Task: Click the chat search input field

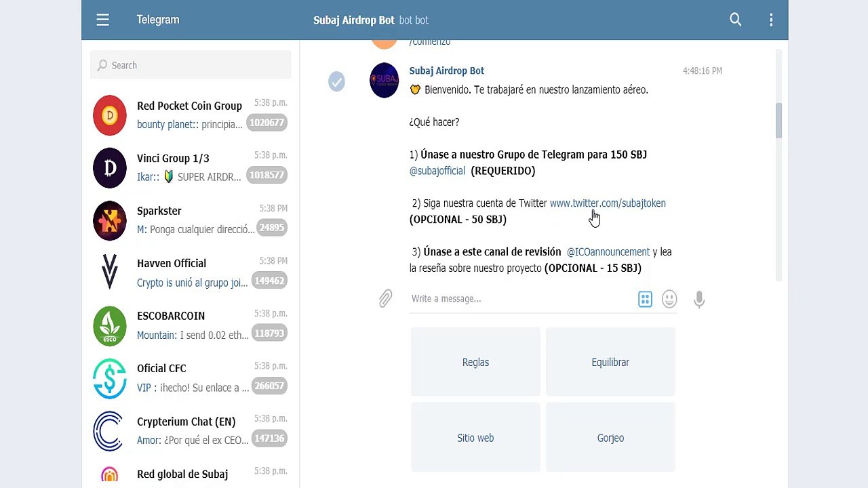Action: (x=191, y=65)
